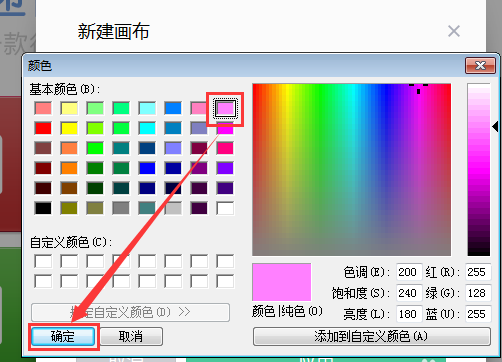Select the pale cyan basic color swatch
Image resolution: width=502 pixels, height=362 pixels.
[147, 108]
